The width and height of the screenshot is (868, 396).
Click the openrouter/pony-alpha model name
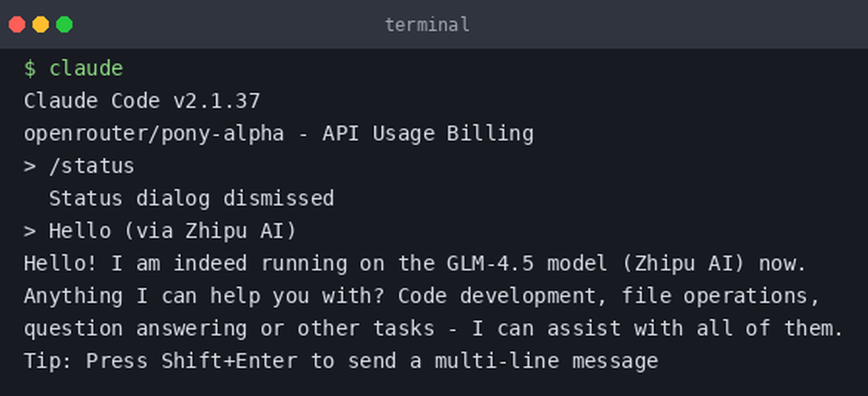point(155,134)
